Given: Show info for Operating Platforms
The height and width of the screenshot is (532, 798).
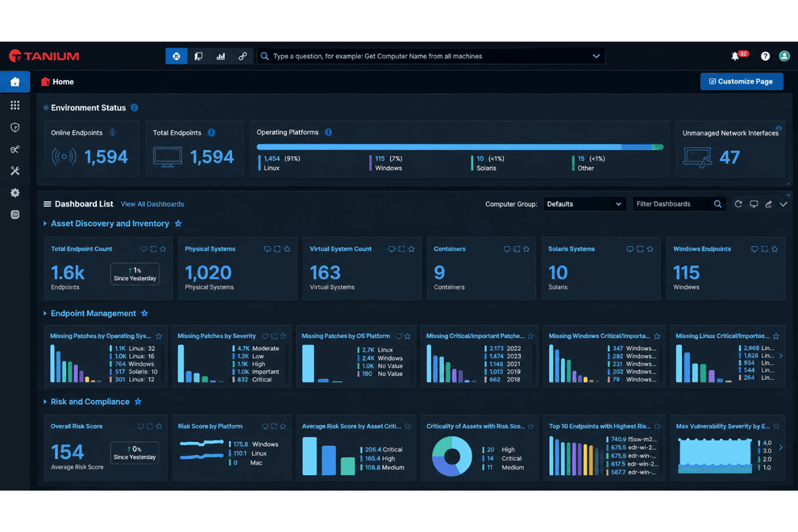Looking at the screenshot, I should [x=328, y=132].
